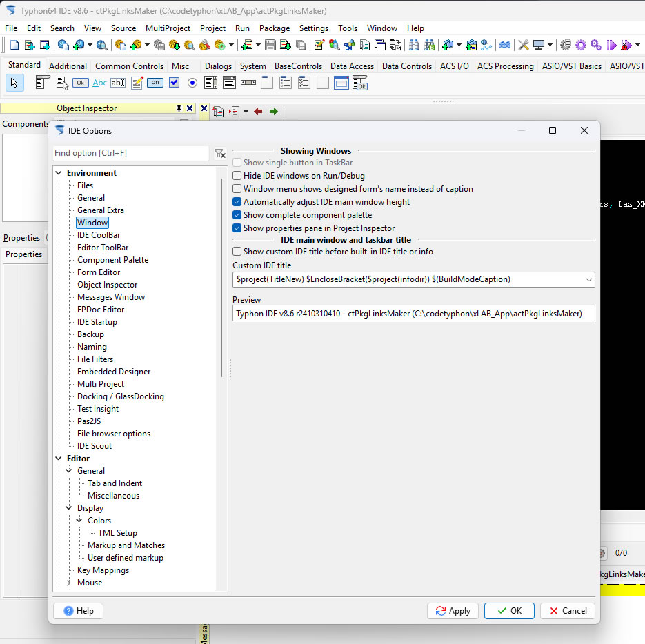The height and width of the screenshot is (644, 645).
Task: Clear the option filter icon
Action: coord(220,153)
